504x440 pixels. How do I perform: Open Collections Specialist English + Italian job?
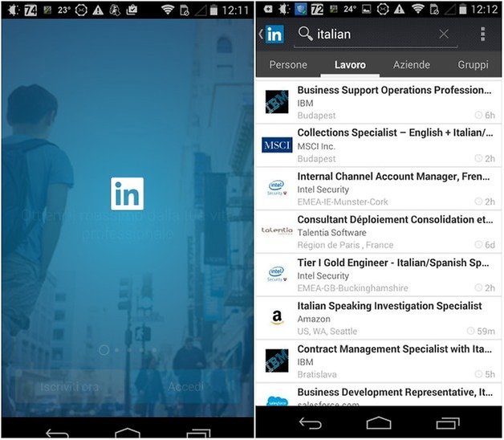click(379, 145)
